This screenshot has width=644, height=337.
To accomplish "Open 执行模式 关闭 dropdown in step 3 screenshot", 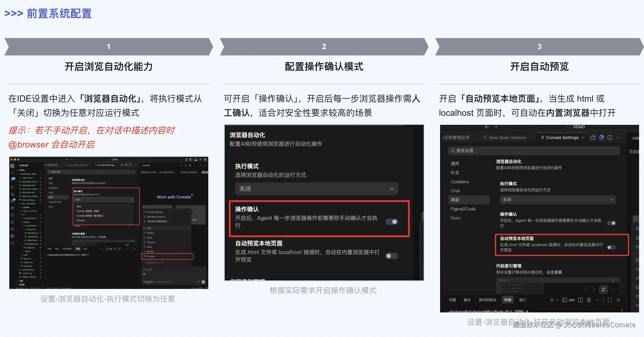I will click(558, 200).
